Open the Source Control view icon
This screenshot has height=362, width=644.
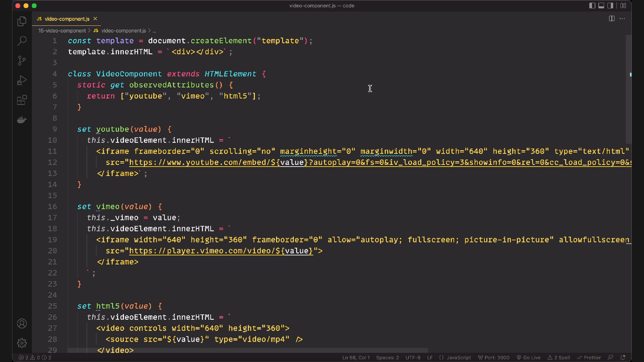point(22,61)
